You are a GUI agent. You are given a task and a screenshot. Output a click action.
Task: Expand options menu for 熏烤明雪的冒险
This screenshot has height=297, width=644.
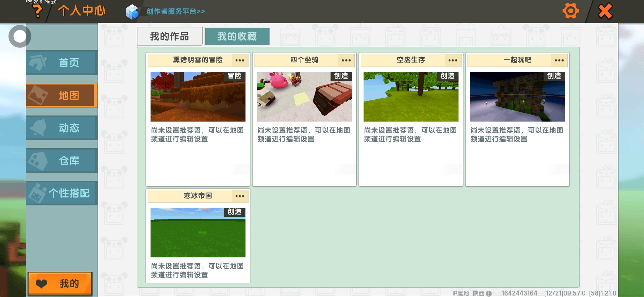(x=240, y=60)
